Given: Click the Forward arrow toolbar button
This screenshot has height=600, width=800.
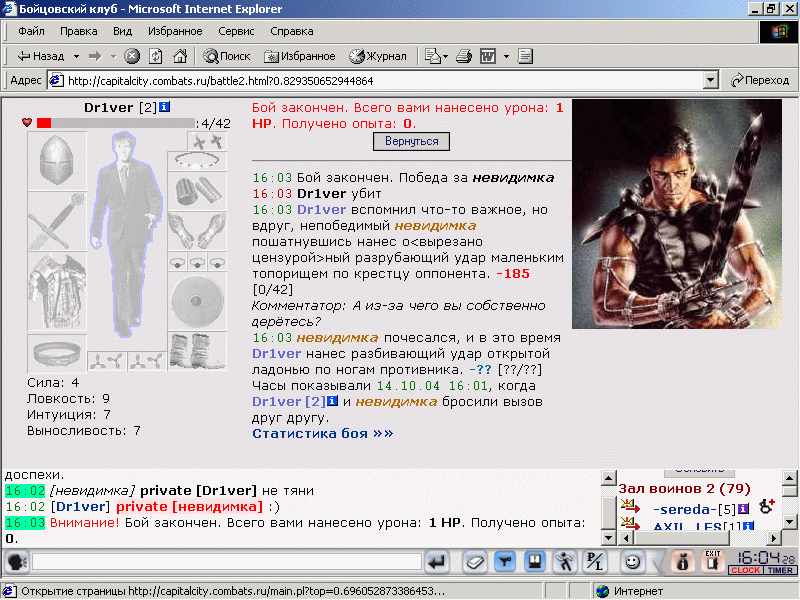Looking at the screenshot, I should click(95, 56).
